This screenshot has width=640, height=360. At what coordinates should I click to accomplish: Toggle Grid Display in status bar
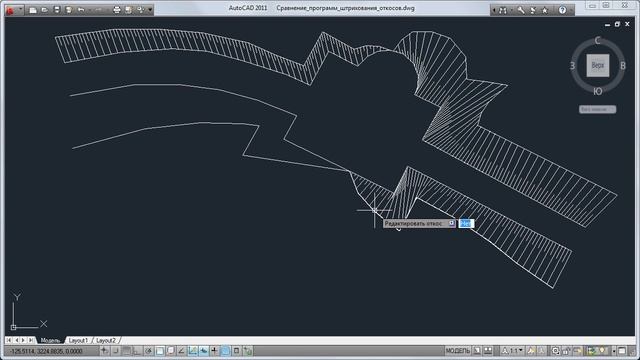click(127, 351)
